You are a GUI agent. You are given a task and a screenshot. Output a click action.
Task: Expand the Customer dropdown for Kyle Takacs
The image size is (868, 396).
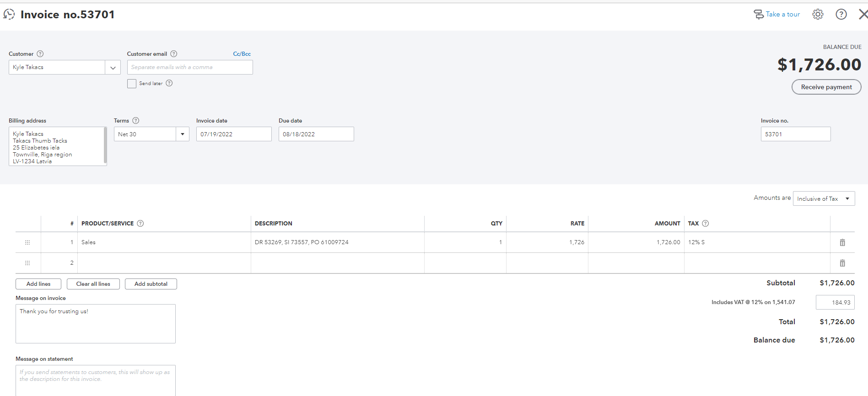tap(113, 67)
